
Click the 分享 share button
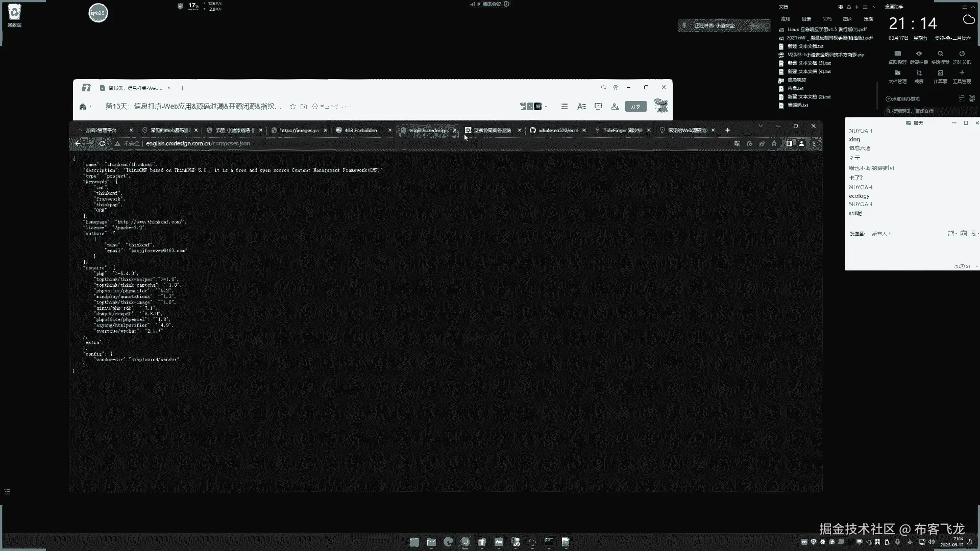tap(635, 107)
